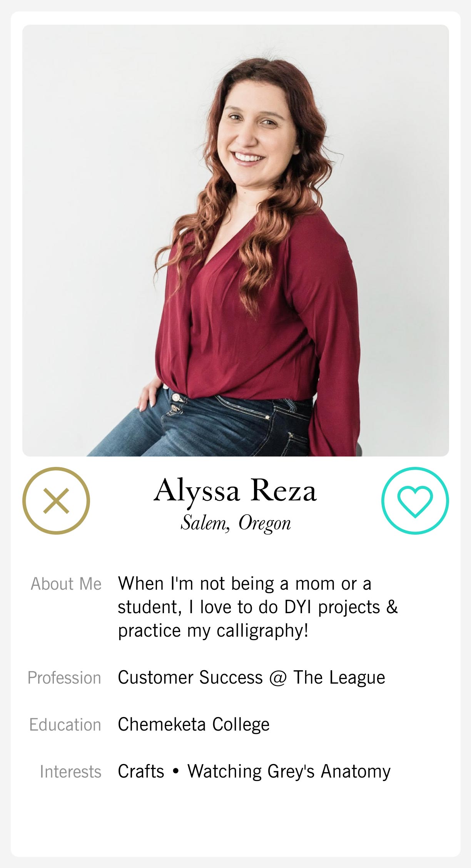Tap the Chemeketa College entry

pyautogui.click(x=194, y=725)
